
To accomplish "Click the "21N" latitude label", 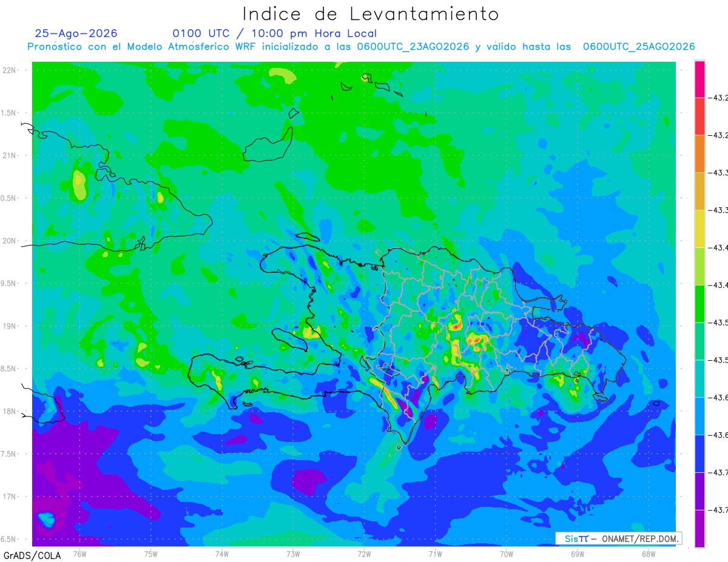I will pyautogui.click(x=10, y=156).
